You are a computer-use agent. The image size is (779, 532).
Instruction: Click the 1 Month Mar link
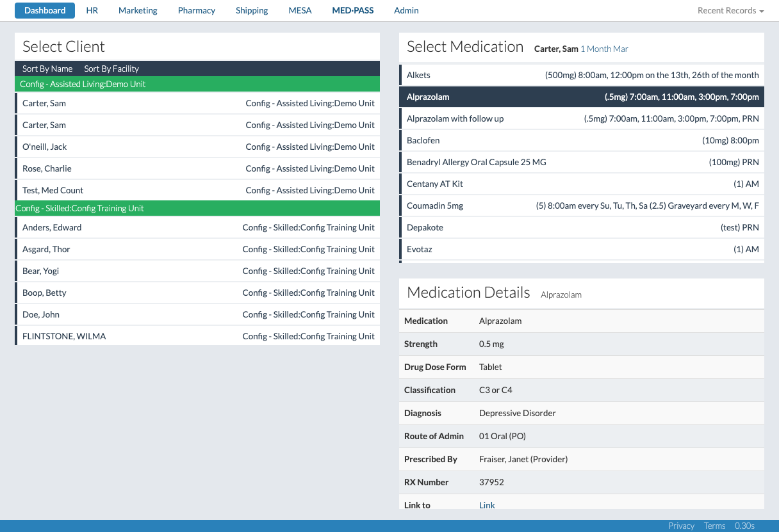tap(604, 49)
